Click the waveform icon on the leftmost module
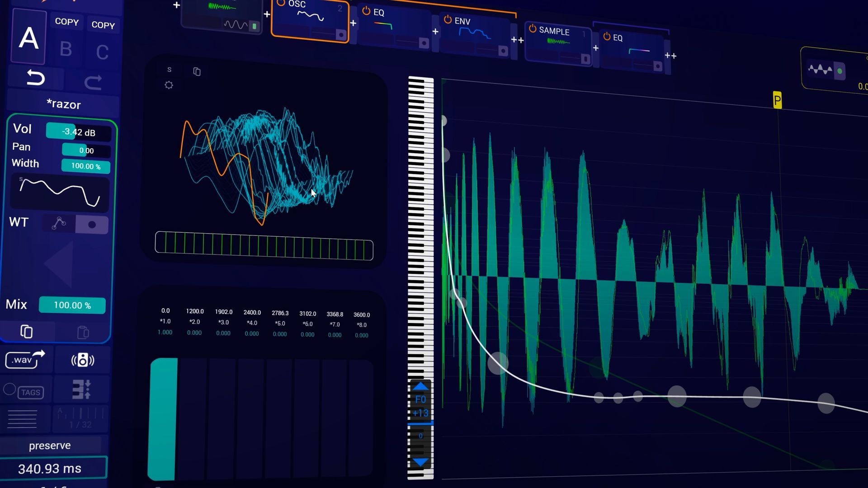The height and width of the screenshot is (488, 868). coord(236,24)
